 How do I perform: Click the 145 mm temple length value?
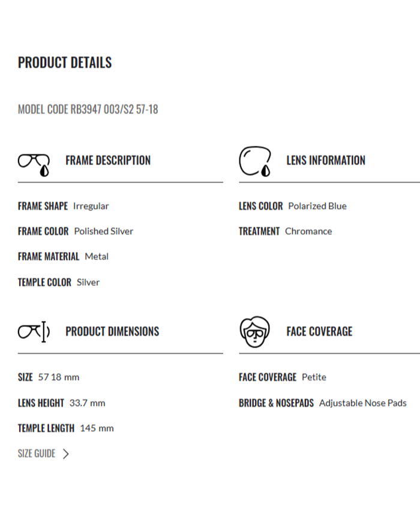97,428
